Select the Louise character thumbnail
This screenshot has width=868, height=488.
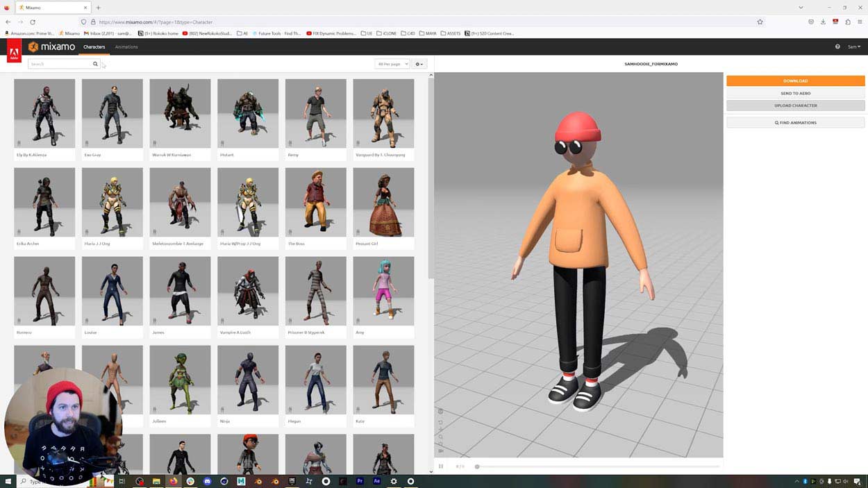click(112, 291)
